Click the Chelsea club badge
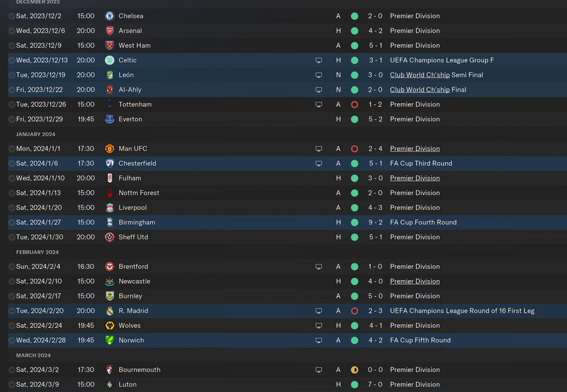Screen dimensions: 567x392 point(109,16)
